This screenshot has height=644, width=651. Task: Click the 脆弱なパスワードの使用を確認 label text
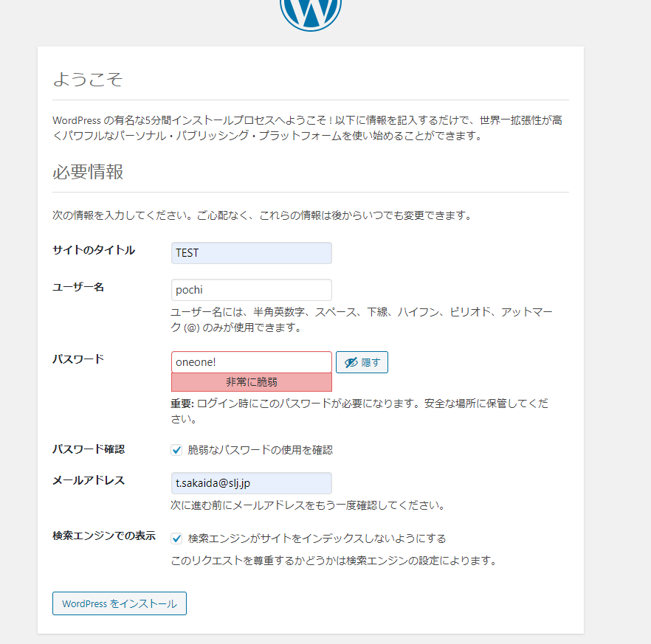click(261, 450)
